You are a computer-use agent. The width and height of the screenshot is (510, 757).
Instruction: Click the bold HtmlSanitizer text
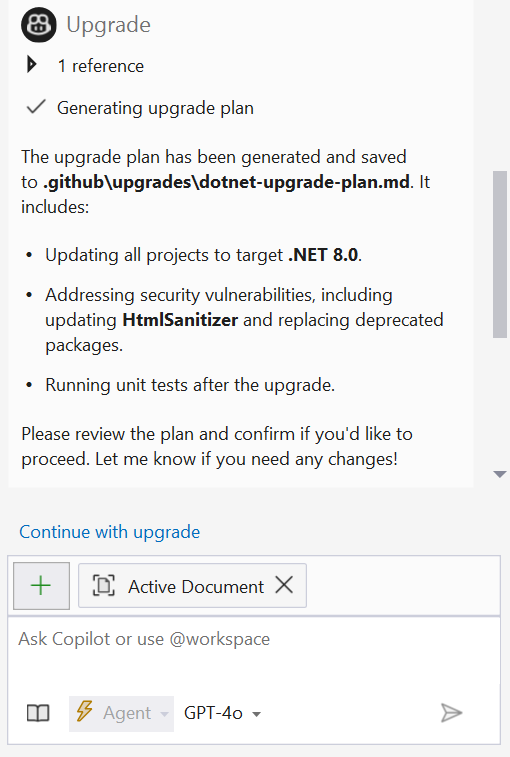180,320
